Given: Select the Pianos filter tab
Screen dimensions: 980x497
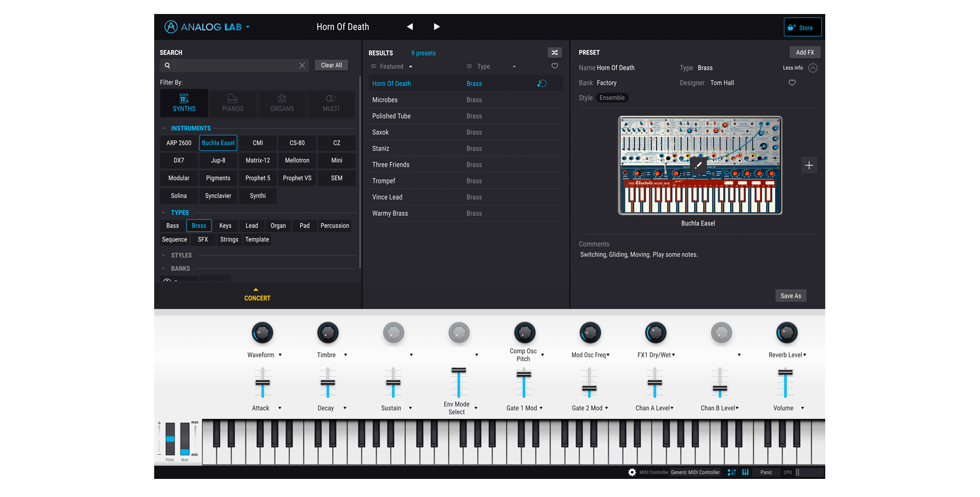Looking at the screenshot, I should point(232,103).
